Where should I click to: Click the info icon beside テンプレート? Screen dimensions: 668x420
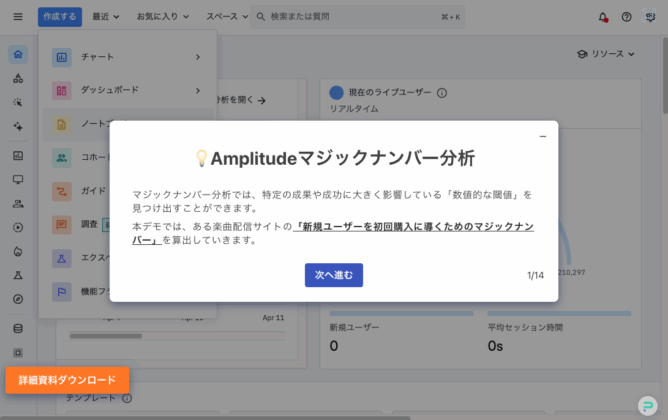tap(127, 398)
